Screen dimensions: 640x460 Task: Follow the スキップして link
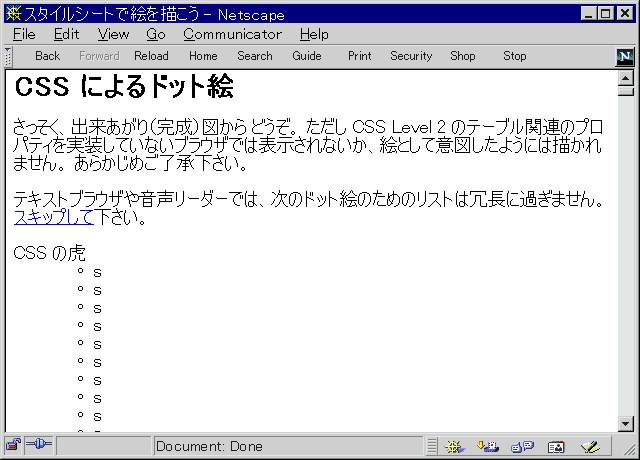[54, 217]
